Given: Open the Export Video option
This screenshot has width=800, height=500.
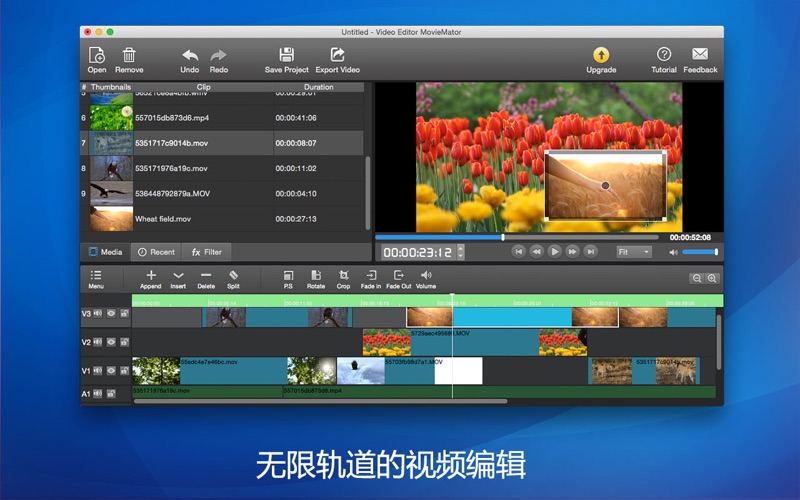Looking at the screenshot, I should pyautogui.click(x=337, y=55).
